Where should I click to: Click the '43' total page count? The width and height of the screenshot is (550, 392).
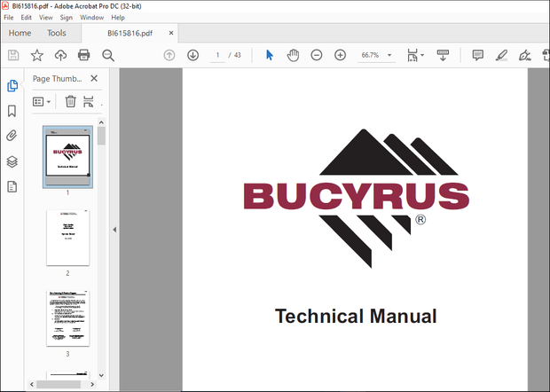238,55
